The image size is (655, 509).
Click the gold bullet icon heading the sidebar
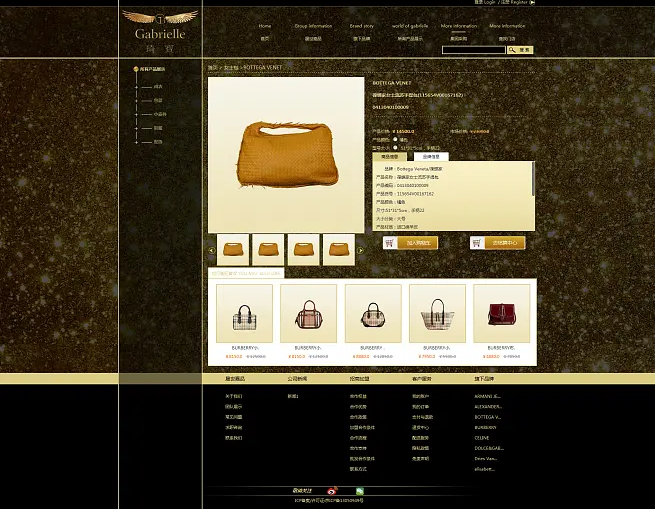136,69
